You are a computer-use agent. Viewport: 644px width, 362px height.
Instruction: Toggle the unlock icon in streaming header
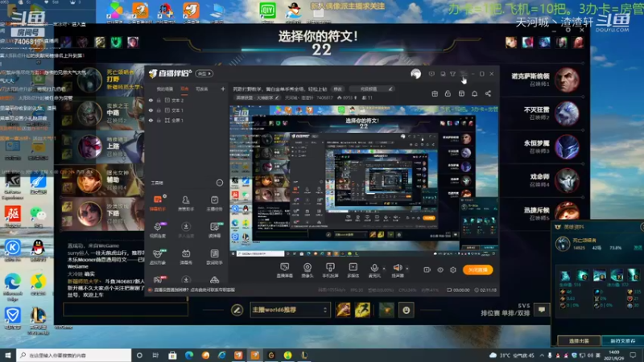pyautogui.click(x=448, y=93)
